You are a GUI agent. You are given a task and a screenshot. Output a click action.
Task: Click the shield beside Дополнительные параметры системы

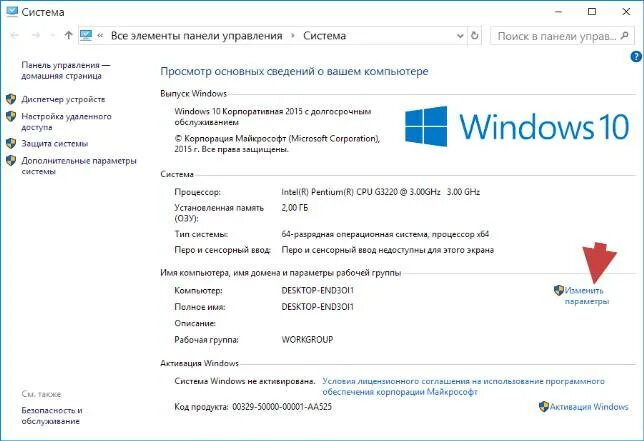point(11,161)
